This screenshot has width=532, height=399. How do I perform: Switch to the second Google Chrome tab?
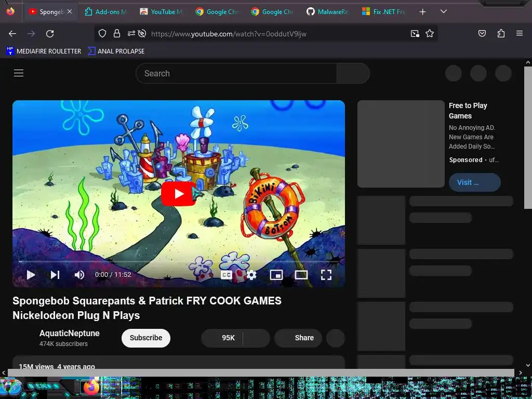point(273,12)
